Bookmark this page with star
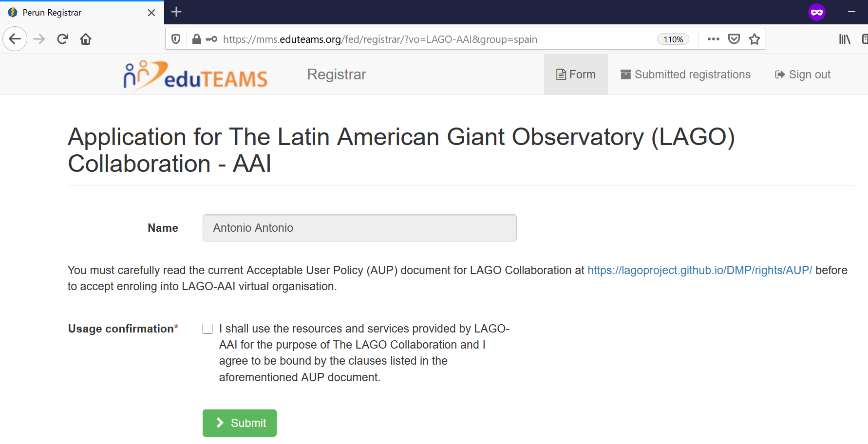Image resolution: width=868 pixels, height=444 pixels. [x=755, y=39]
